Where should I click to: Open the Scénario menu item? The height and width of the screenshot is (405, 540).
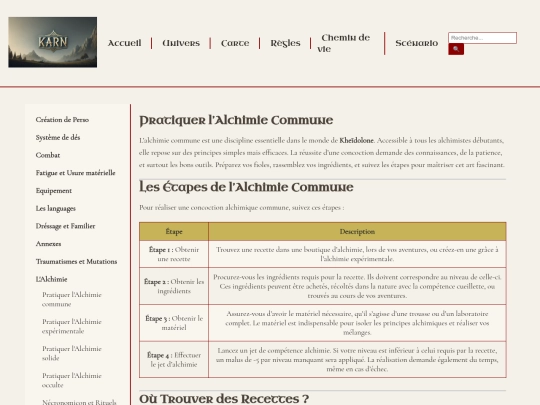click(x=416, y=43)
